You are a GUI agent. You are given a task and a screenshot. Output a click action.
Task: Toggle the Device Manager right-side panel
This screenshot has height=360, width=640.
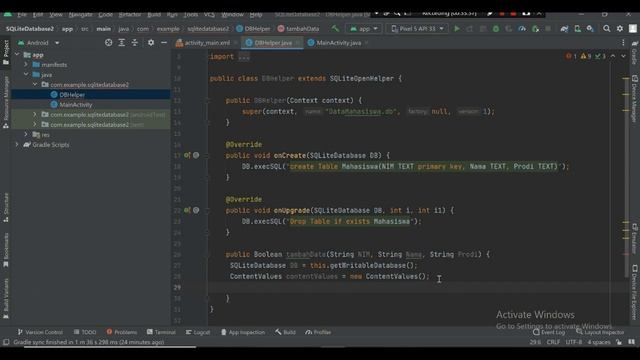coord(634,98)
